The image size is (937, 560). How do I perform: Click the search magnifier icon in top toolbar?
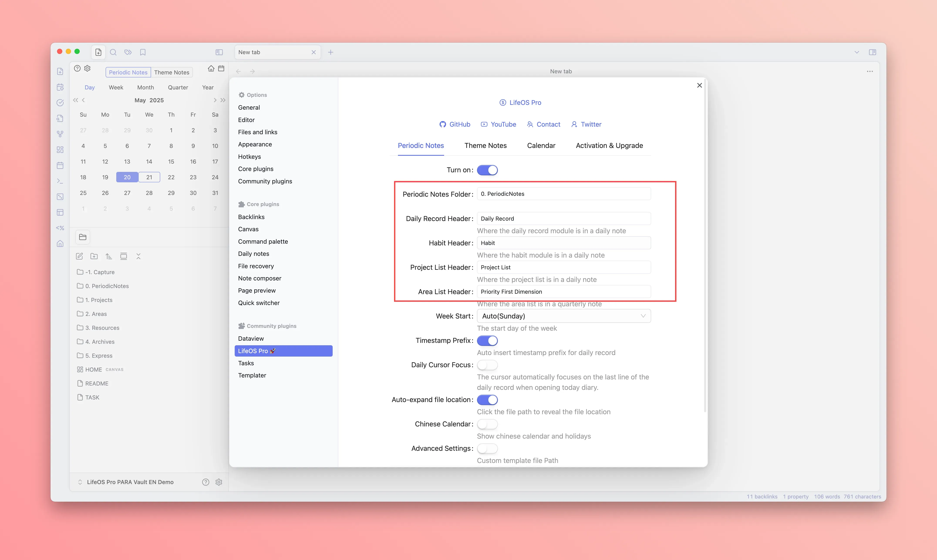113,52
